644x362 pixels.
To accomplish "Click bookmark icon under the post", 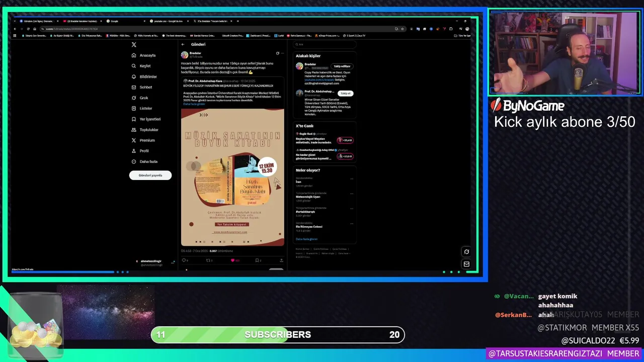I will (x=257, y=260).
